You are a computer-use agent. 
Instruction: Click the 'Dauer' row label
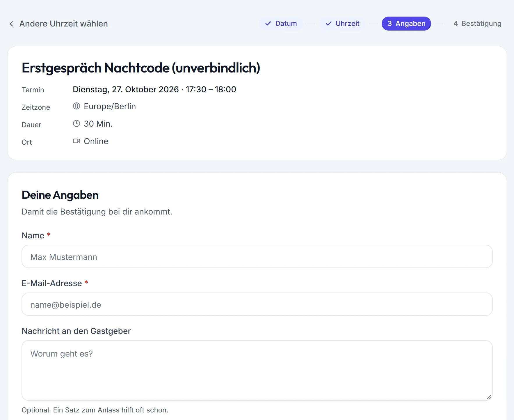tap(31, 125)
